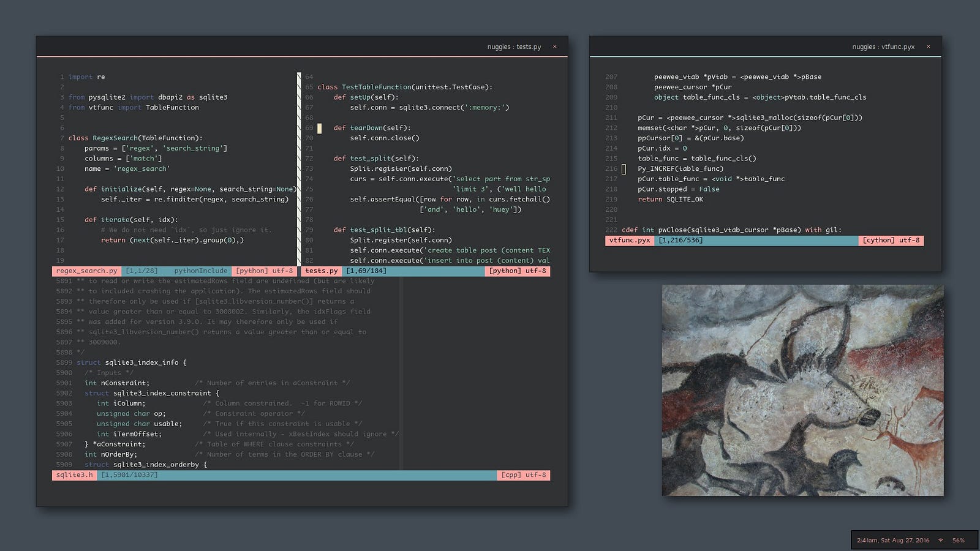
Task: Click 'unsigned char op;'
Action: 131,414
